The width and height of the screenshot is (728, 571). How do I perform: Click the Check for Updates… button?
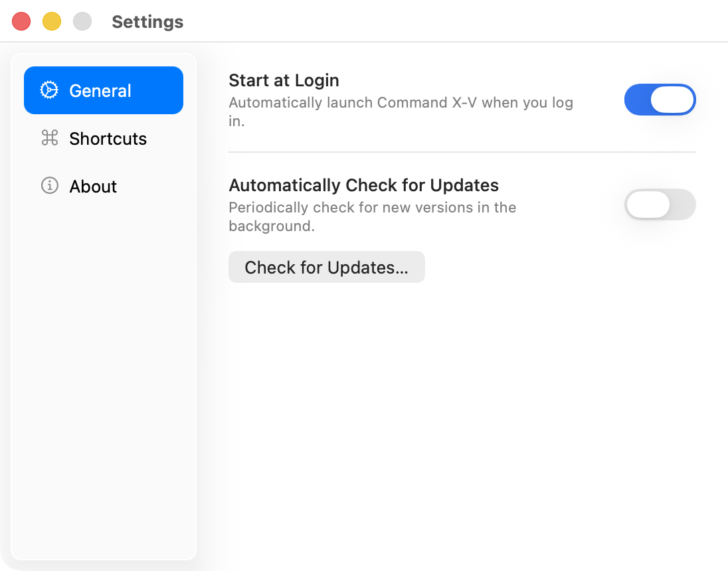click(x=326, y=267)
